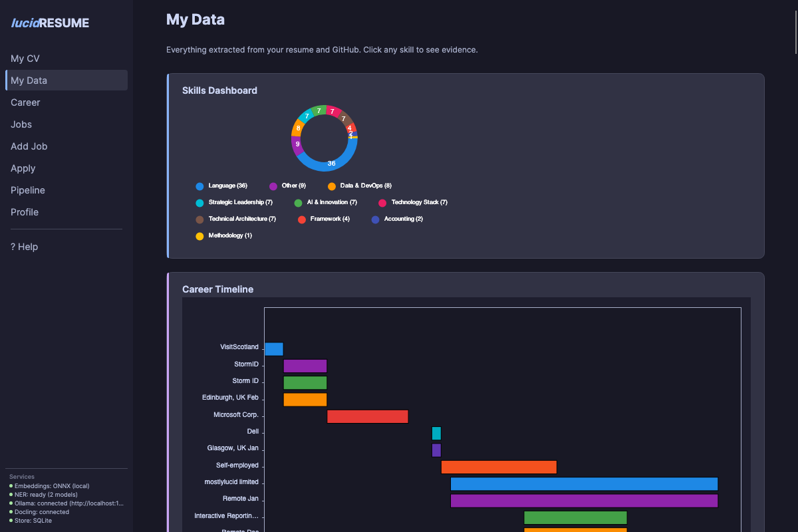Screen dimensions: 798x532
Task: Click the teal Strategic Leadership legend dot
Action: (199, 203)
